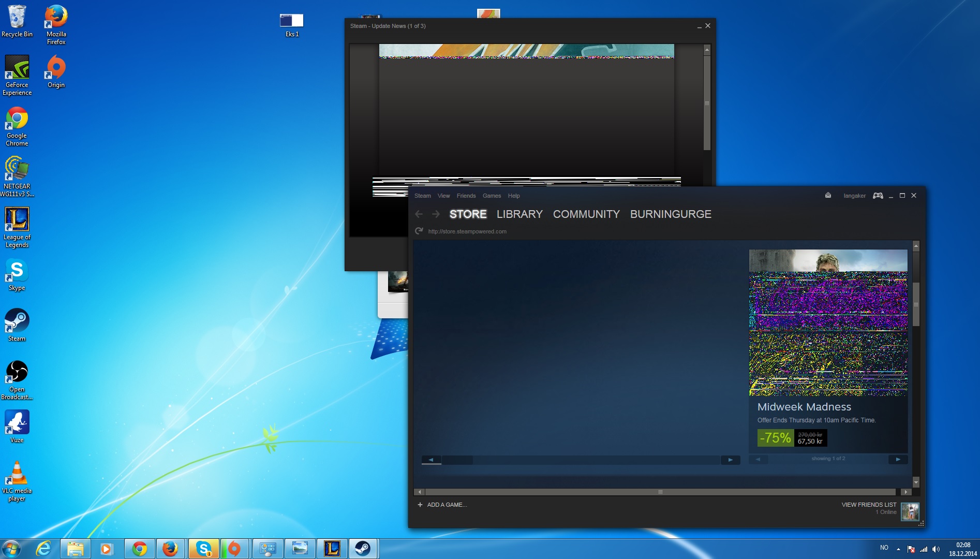The image size is (980, 559).
Task: Open the View menu in Steam
Action: tap(443, 196)
